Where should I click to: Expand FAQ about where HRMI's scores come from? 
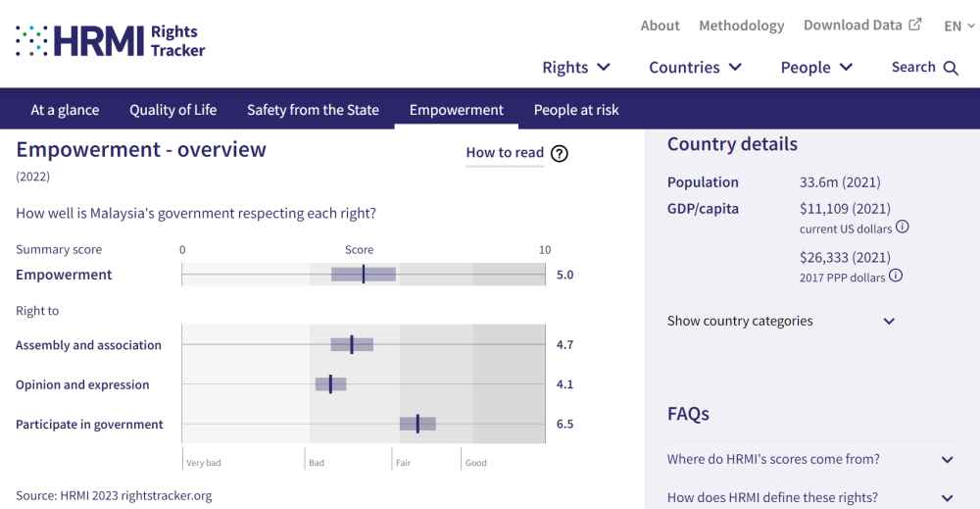(x=809, y=459)
